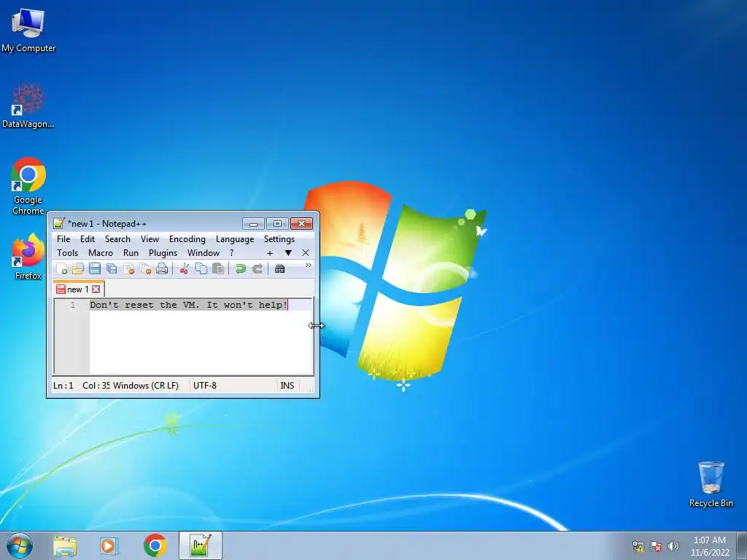
Task: Open Windows Media Player from taskbar
Action: (109, 545)
